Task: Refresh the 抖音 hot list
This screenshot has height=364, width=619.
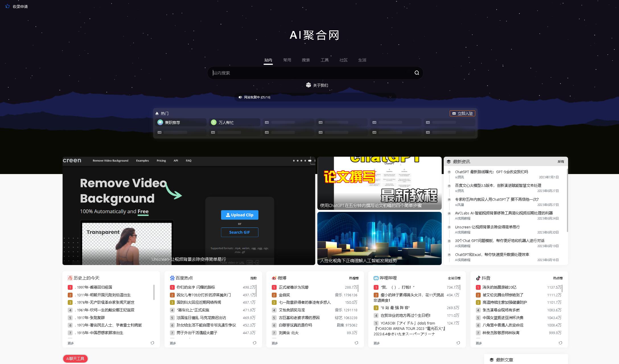Action: point(560,343)
